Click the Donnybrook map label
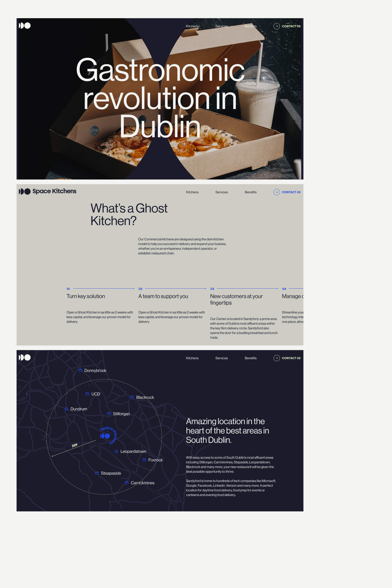The image size is (392, 588). [95, 371]
